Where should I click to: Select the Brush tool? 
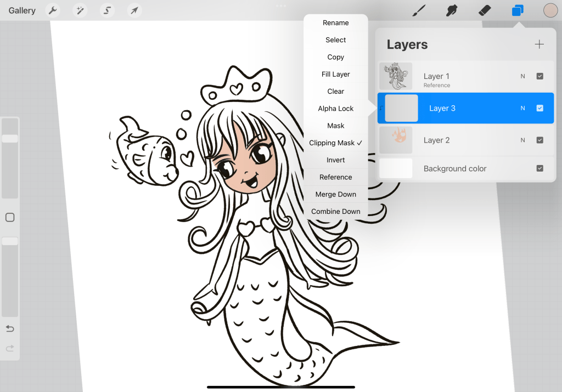click(419, 10)
